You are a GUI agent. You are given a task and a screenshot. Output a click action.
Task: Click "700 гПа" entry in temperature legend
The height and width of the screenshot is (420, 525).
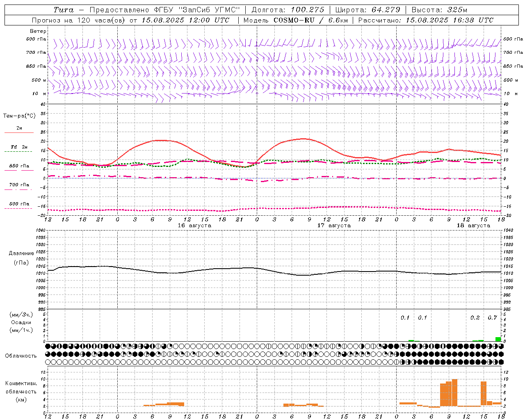[x=19, y=185]
